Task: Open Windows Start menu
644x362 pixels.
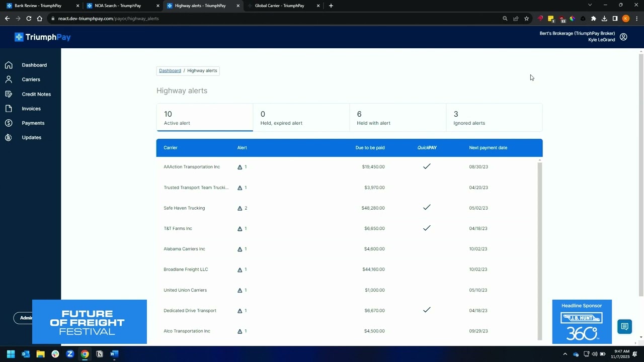Action: [11, 354]
